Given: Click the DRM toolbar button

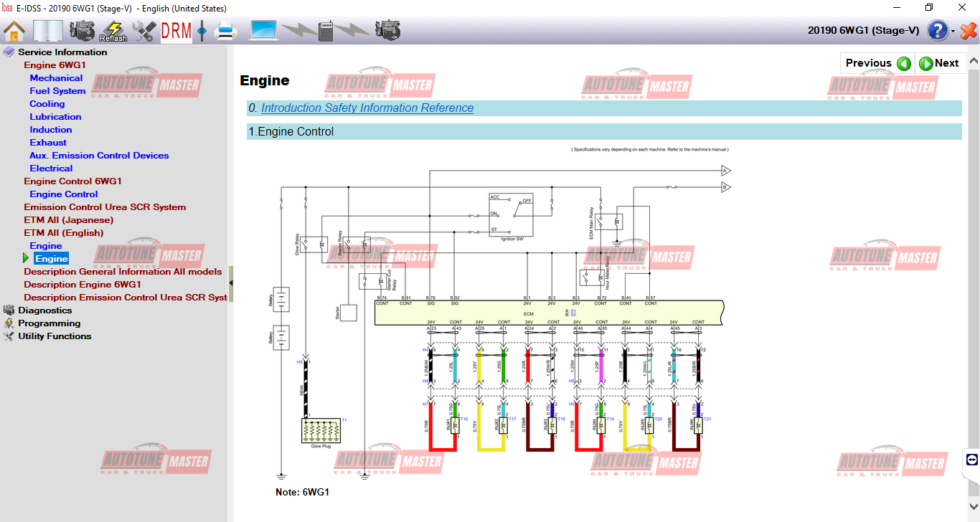Looking at the screenshot, I should click(x=176, y=31).
